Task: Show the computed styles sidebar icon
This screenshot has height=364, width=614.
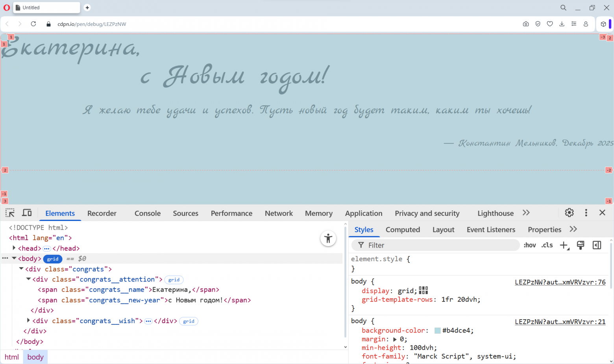Action: 597,245
